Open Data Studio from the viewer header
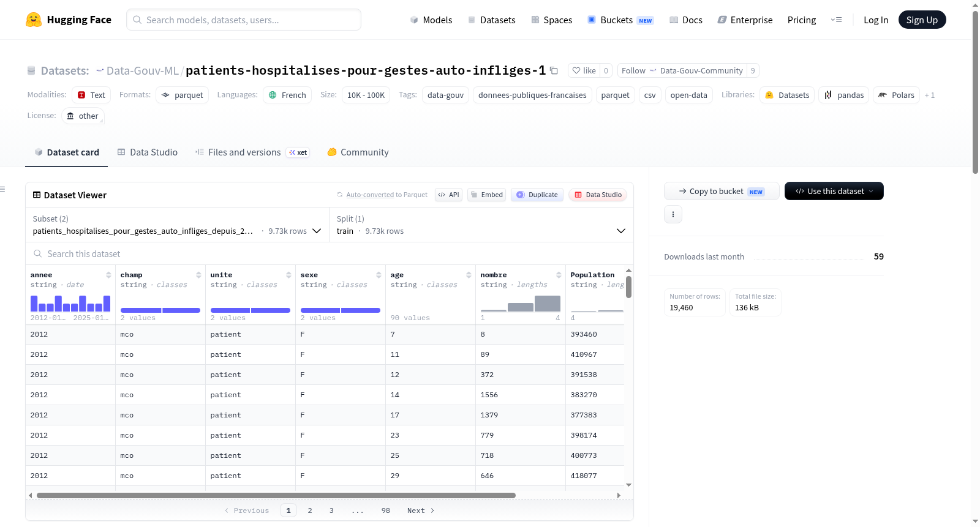980x527 pixels. click(x=598, y=195)
